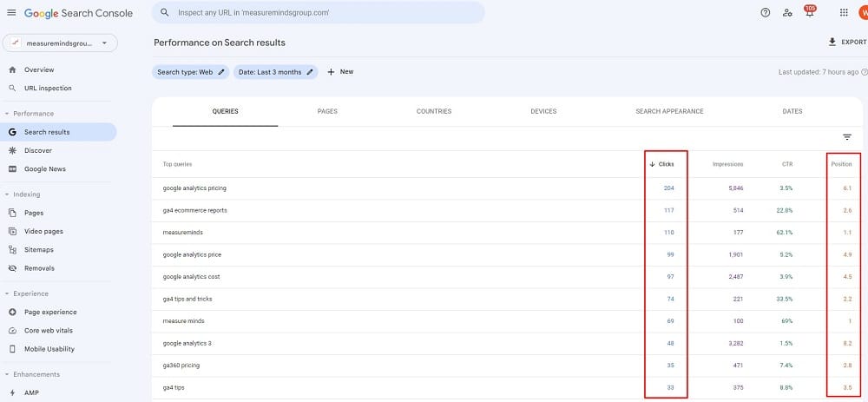Open Sitemaps in sidebar
The height and width of the screenshot is (402, 868).
(x=39, y=250)
